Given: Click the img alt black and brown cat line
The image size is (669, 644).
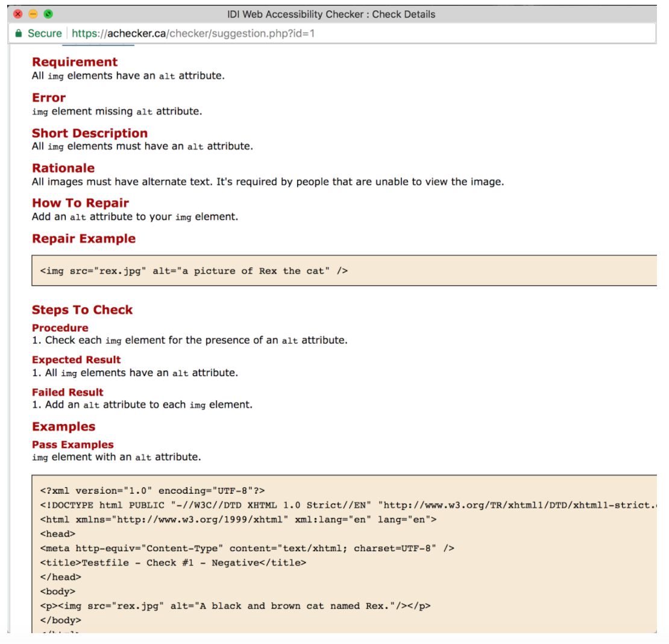Looking at the screenshot, I should [235, 606].
